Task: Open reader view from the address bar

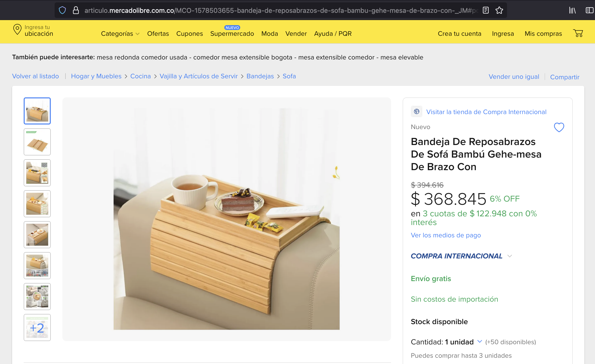Action: point(485,10)
